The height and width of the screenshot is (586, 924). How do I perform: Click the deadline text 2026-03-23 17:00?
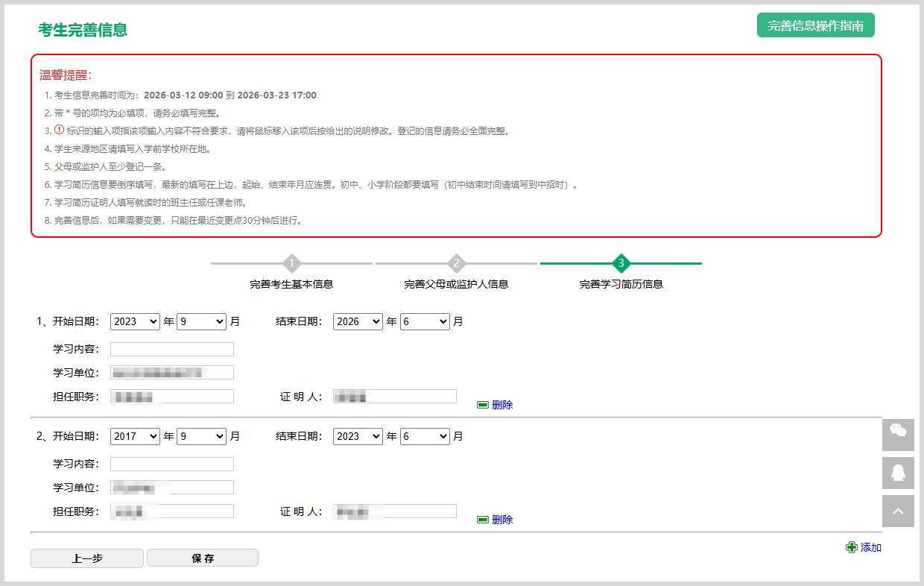tap(276, 95)
